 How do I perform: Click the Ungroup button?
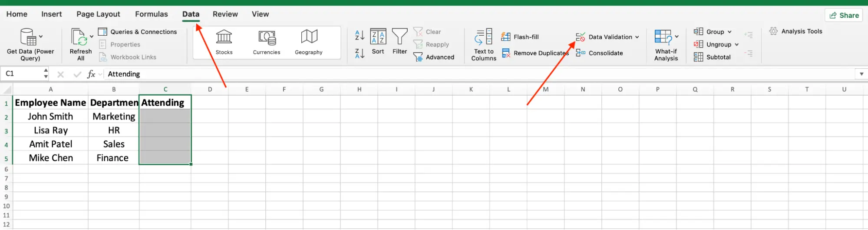pyautogui.click(x=712, y=44)
